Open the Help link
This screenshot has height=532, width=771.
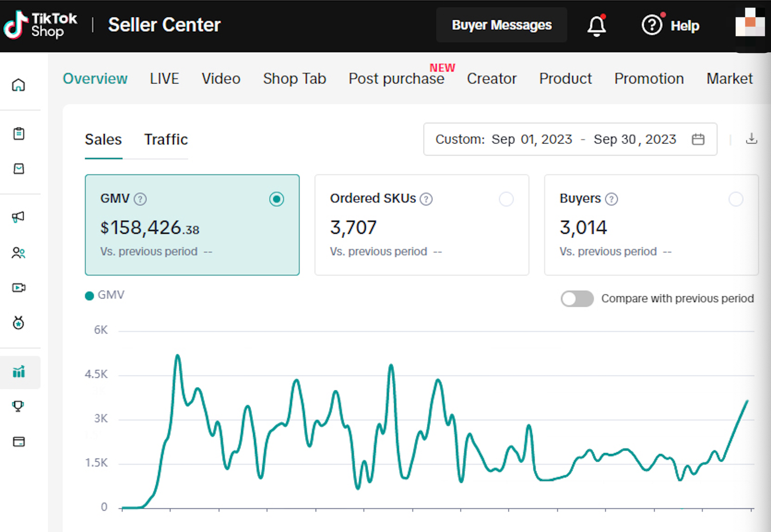(671, 25)
